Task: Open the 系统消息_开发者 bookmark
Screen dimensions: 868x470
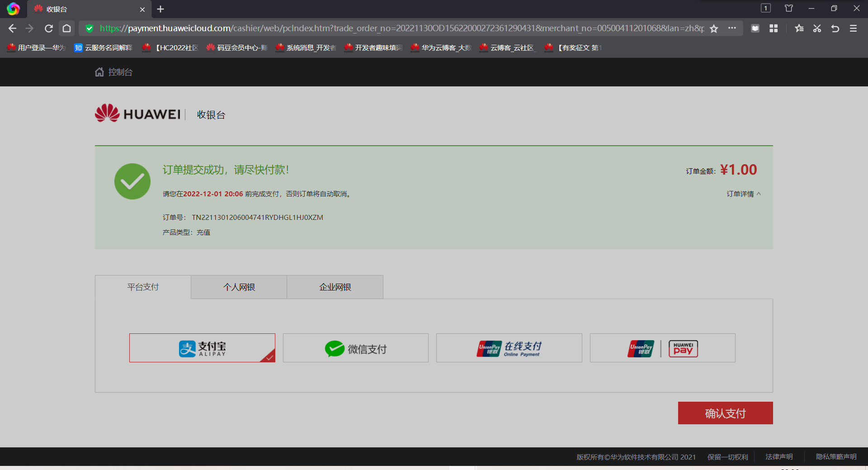Action: point(306,47)
